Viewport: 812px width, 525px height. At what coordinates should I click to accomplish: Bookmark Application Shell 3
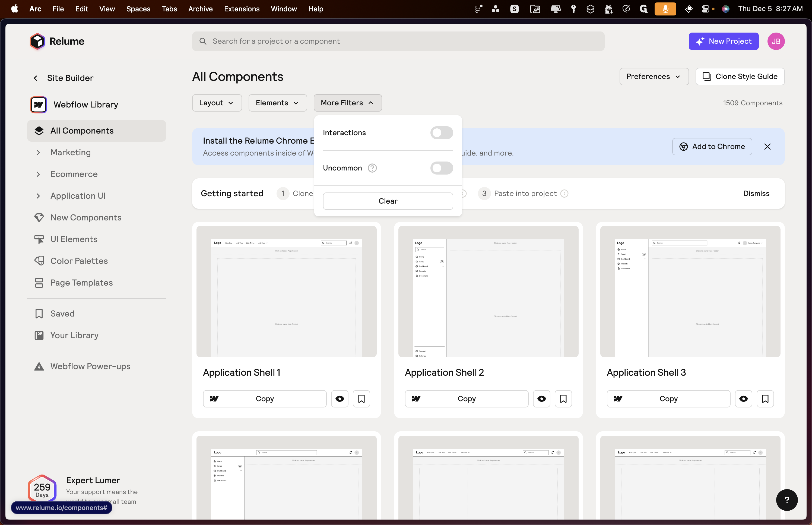(x=765, y=399)
